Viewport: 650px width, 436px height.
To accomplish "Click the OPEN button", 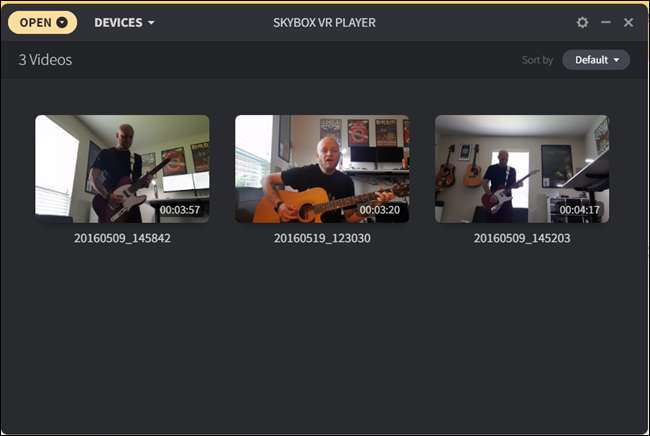I will (42, 22).
